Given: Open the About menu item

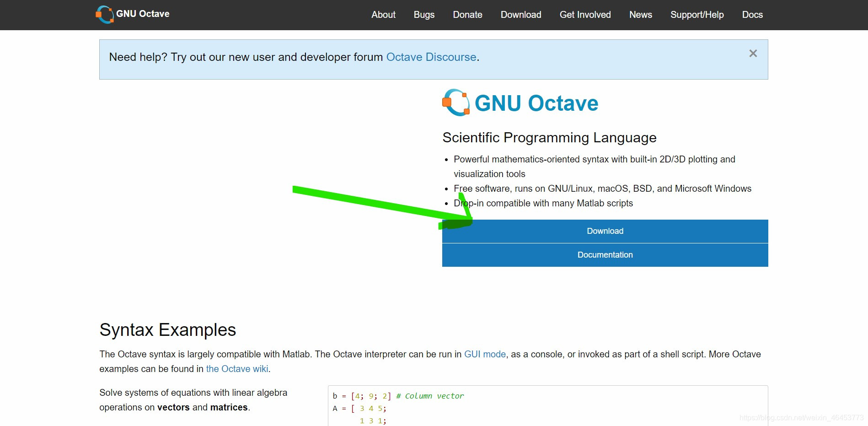Looking at the screenshot, I should [x=383, y=15].
